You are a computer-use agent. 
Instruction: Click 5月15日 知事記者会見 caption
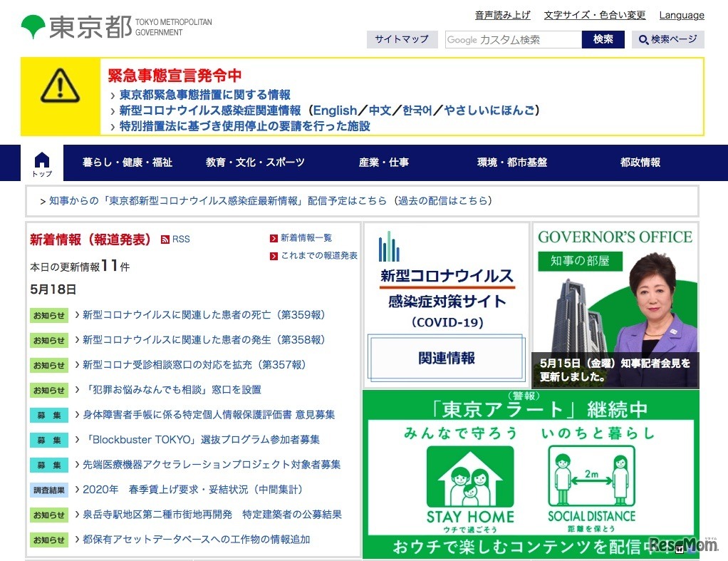coord(615,370)
